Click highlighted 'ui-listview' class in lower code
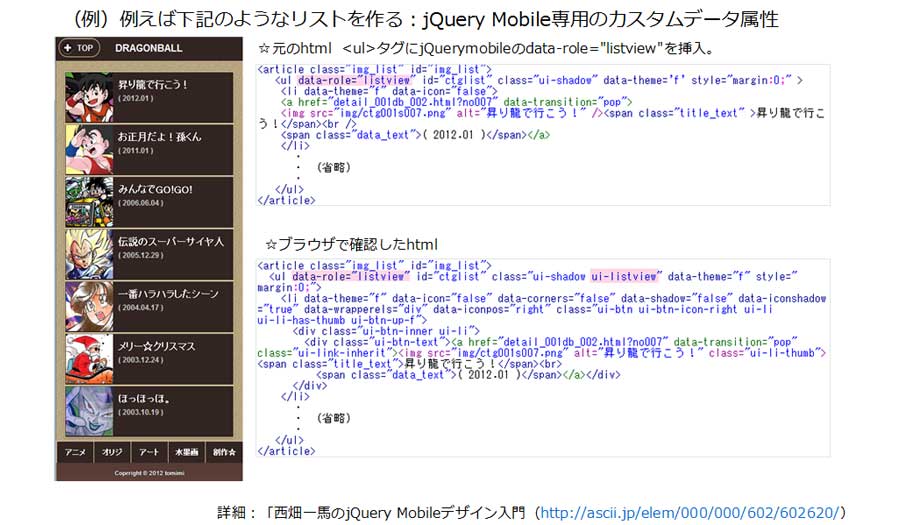 tap(626, 277)
